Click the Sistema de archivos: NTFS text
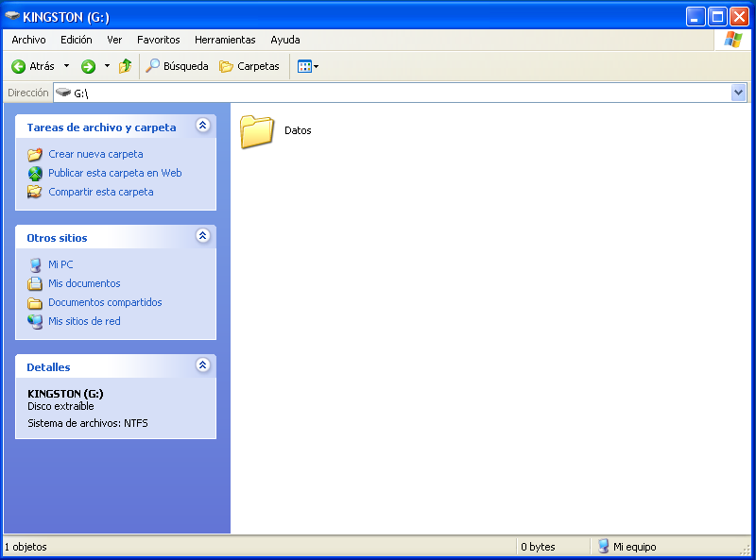Screen dimensions: 756x560 click(88, 423)
